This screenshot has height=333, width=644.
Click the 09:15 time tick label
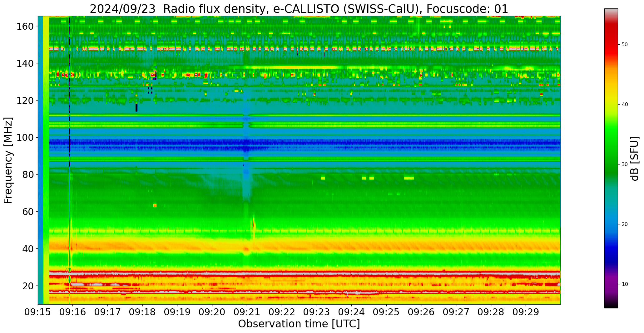(38, 312)
